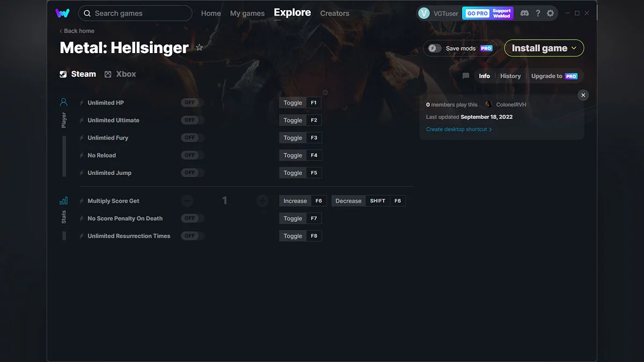Enable the No Reload switch

(x=193, y=155)
